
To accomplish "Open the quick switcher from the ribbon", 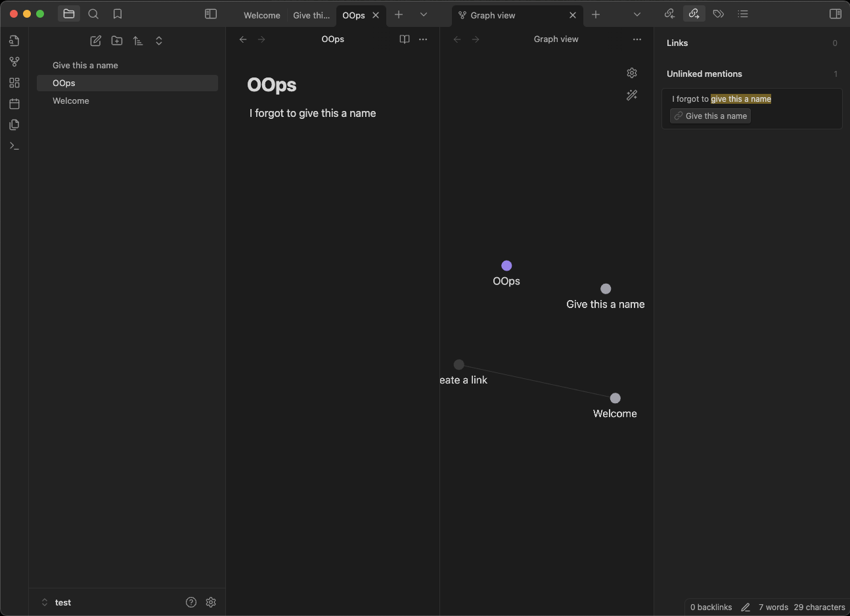I will click(x=14, y=41).
